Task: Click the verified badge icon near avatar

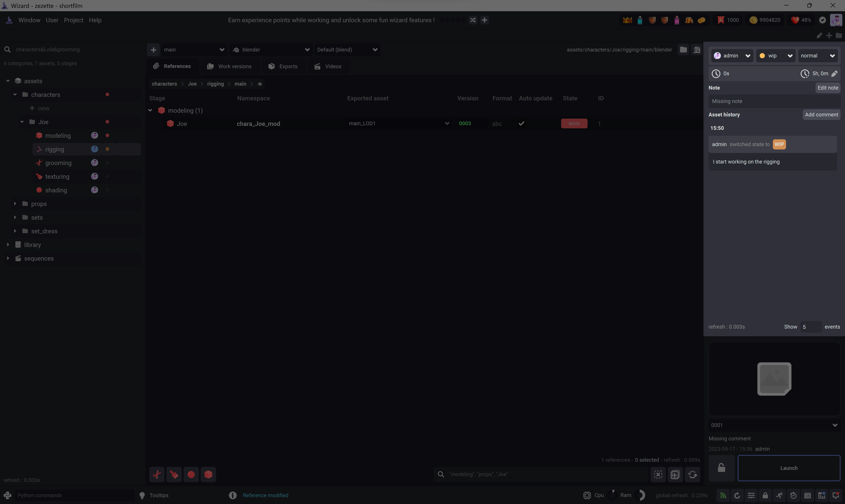Action: (822, 20)
